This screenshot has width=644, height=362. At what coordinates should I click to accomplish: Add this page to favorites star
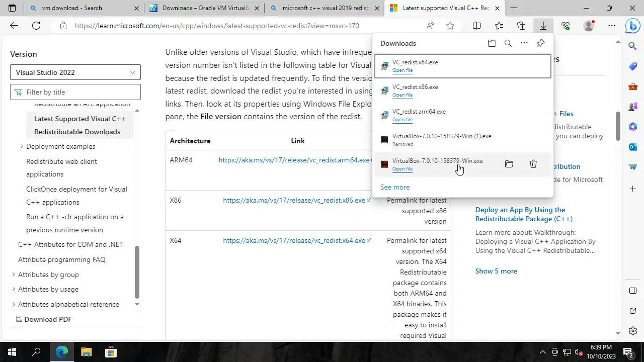tap(450, 26)
